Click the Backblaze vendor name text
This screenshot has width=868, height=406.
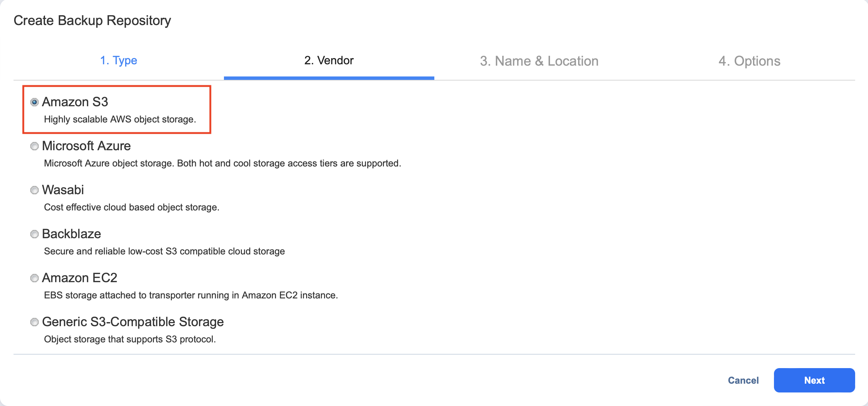pyautogui.click(x=71, y=234)
